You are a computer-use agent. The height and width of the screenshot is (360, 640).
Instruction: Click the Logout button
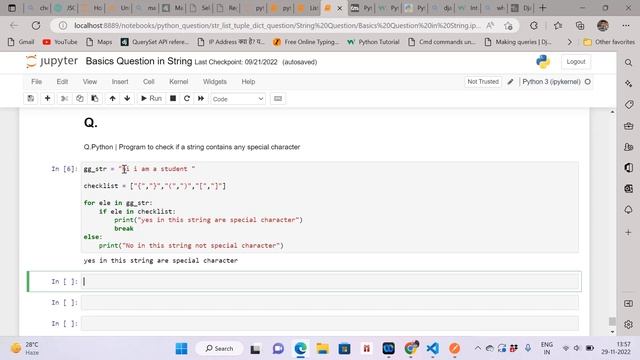pos(576,62)
